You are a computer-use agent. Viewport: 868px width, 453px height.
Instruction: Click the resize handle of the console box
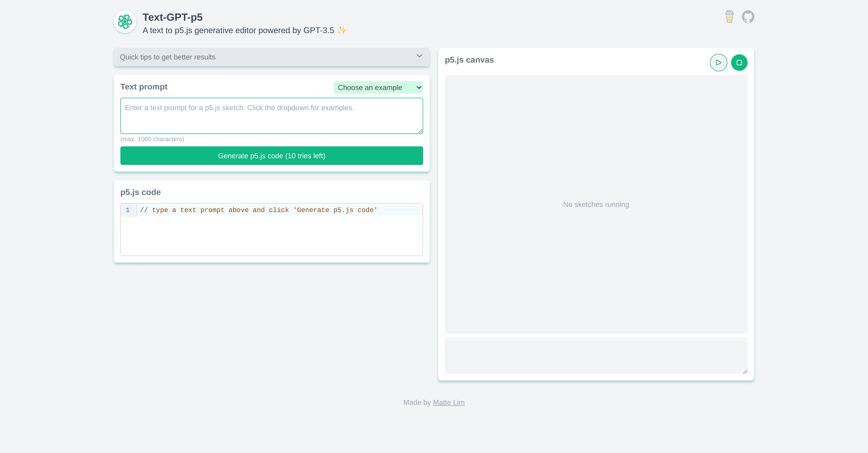pyautogui.click(x=745, y=371)
